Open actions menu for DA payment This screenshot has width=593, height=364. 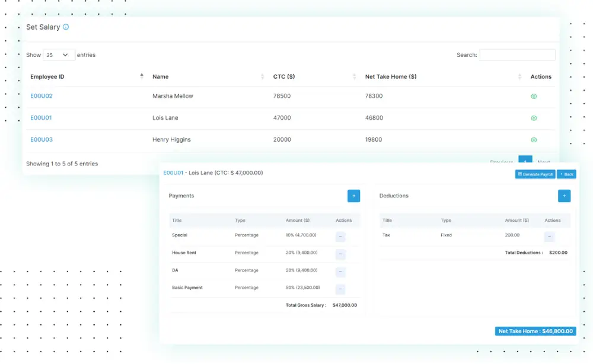(x=340, y=272)
